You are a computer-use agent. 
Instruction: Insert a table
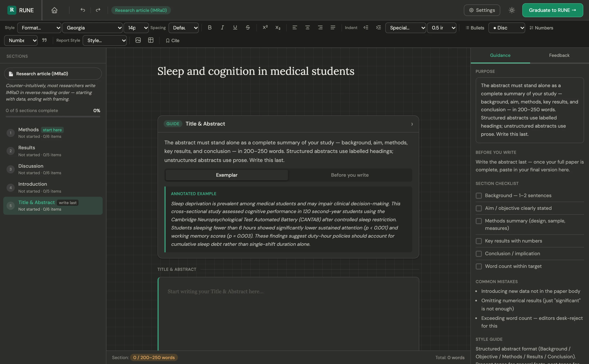point(151,40)
